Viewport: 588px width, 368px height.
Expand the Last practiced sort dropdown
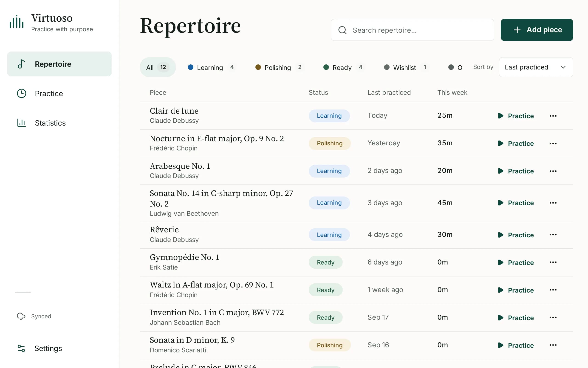pos(536,67)
